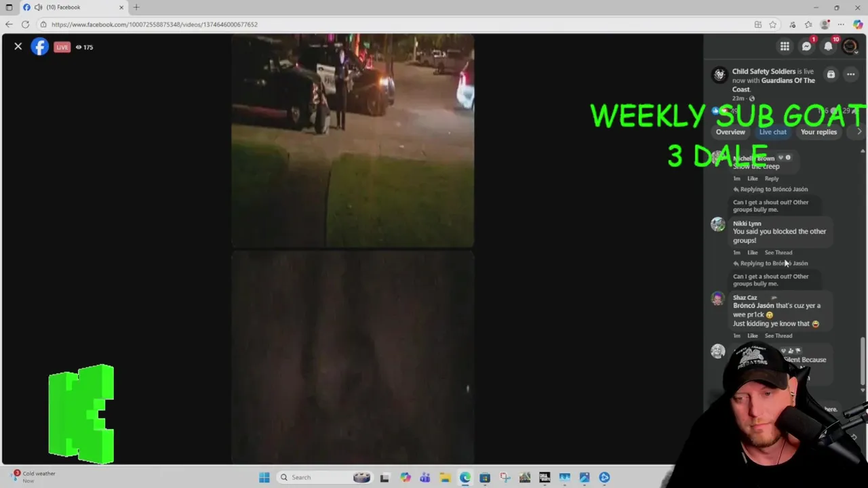This screenshot has width=868, height=488.
Task: Open the Child Safety Soldiers page link
Action: point(764,71)
